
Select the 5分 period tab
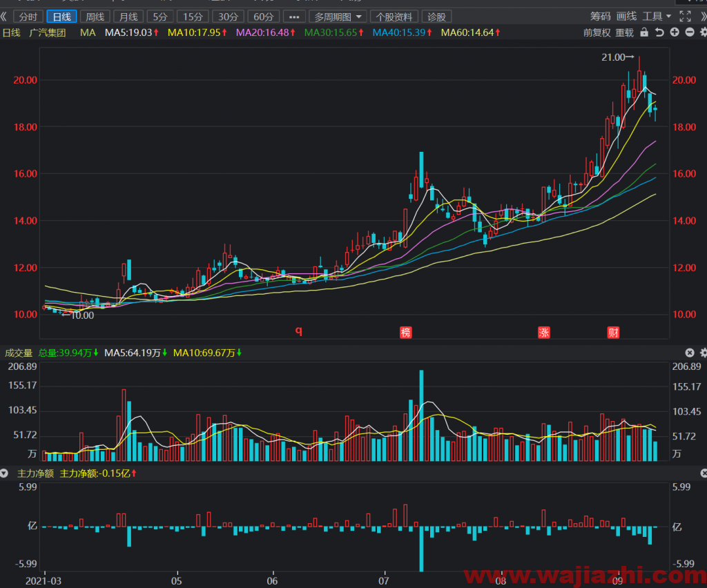click(160, 17)
